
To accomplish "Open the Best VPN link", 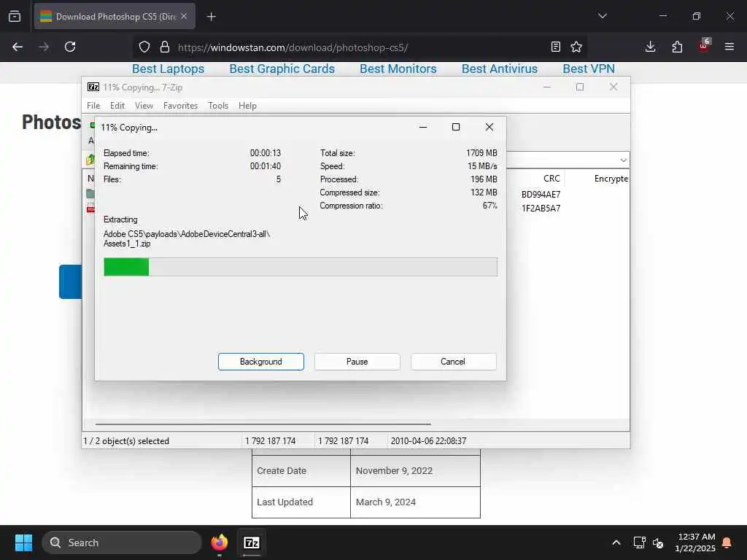I will (589, 69).
